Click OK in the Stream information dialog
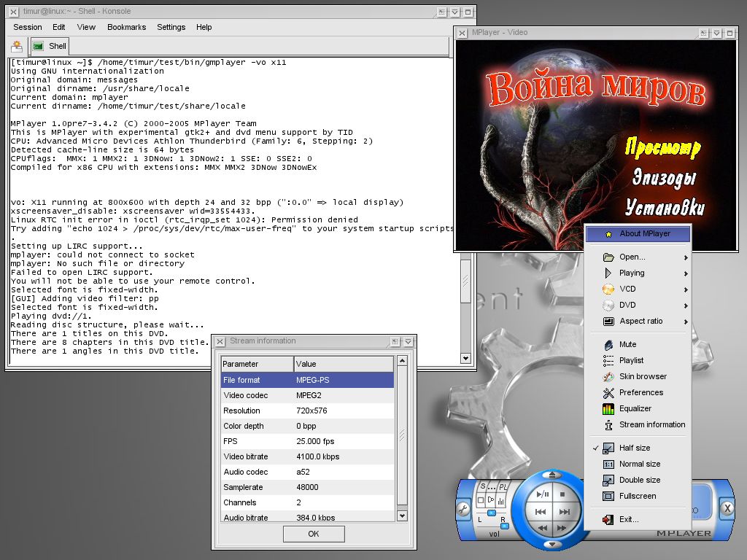This screenshot has width=747, height=560. click(x=314, y=534)
